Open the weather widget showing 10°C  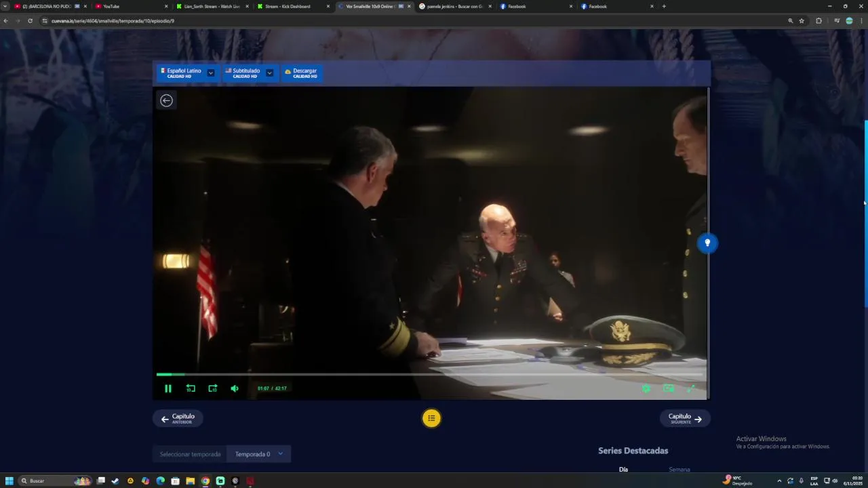pyautogui.click(x=738, y=481)
